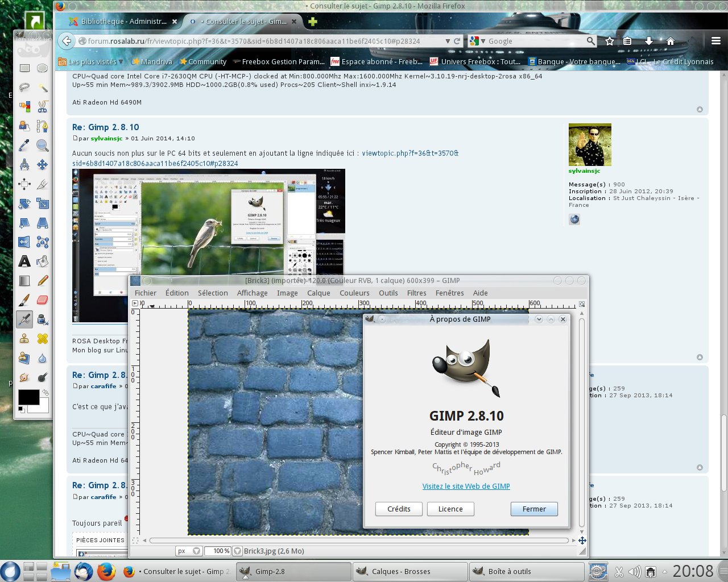
Task: Follow the 'Visitez le site Web de GIMP' link
Action: [466, 487]
